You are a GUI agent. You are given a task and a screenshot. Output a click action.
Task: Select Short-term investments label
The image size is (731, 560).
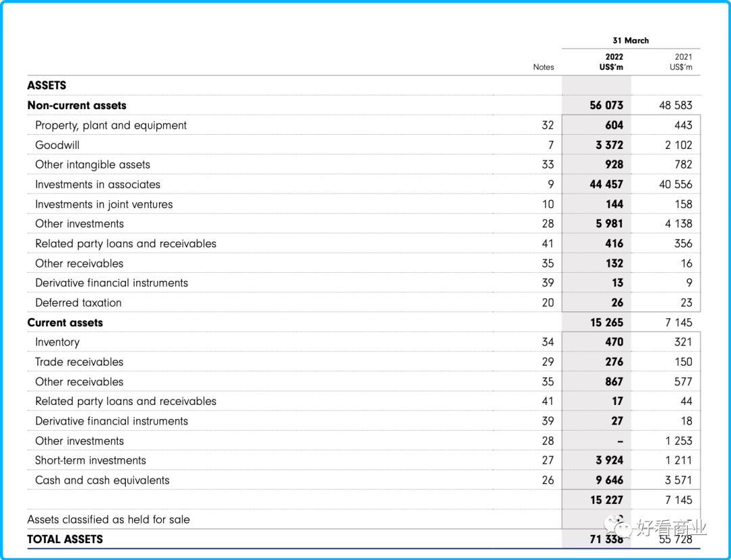click(x=91, y=460)
